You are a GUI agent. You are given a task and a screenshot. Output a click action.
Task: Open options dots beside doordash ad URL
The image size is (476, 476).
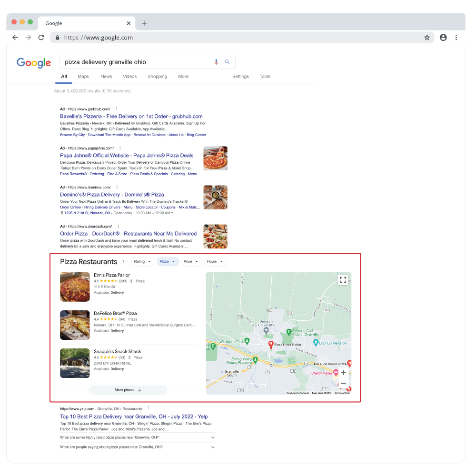point(119,226)
